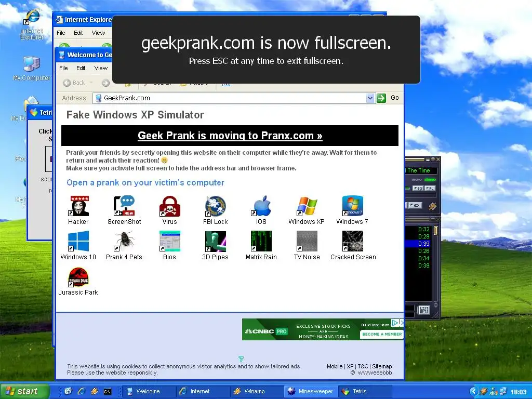Expand the address bar dropdown
Viewport: 532px width, 399px height.
[370, 98]
